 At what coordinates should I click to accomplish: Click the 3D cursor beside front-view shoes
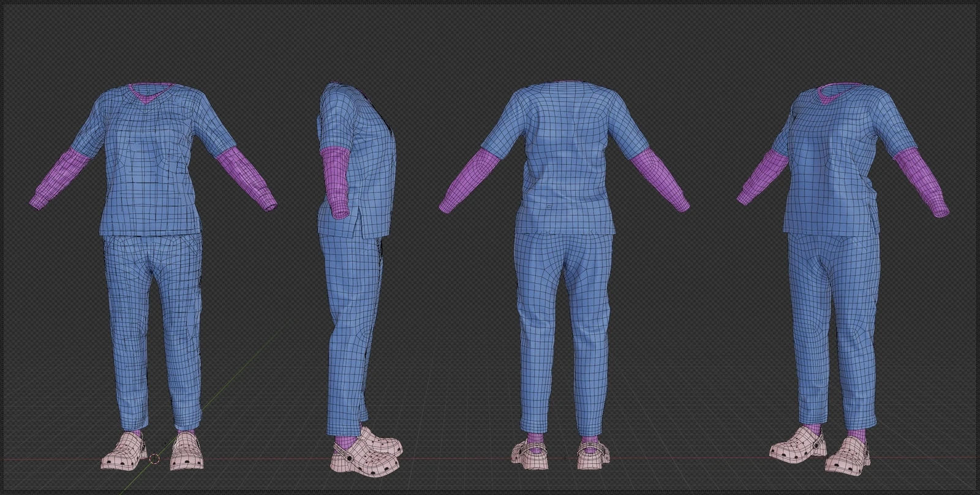(154, 458)
